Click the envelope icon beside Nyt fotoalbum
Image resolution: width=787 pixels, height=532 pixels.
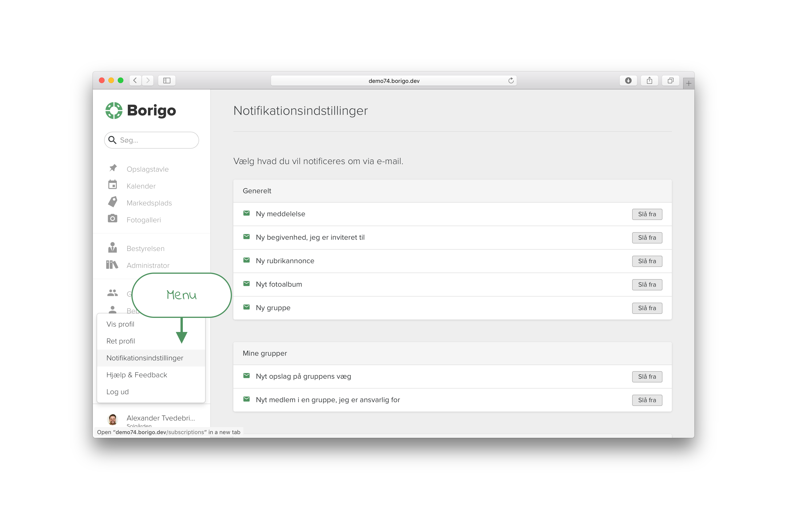click(247, 284)
